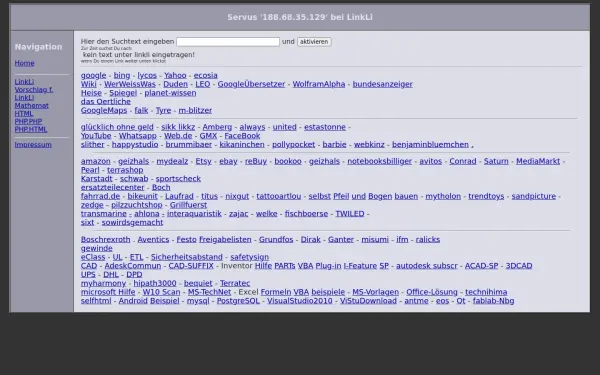Open the HTML sidebar link

(24, 113)
